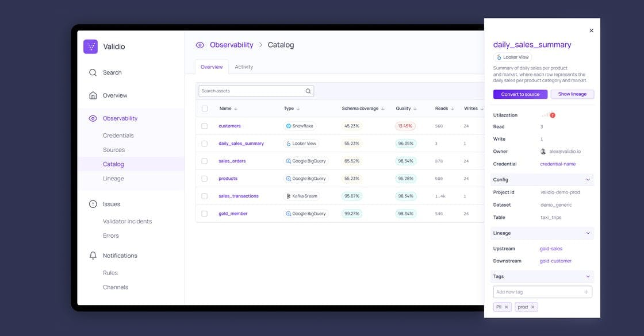644x336 pixels.
Task: Click the Issues alert icon
Action: 93,203
